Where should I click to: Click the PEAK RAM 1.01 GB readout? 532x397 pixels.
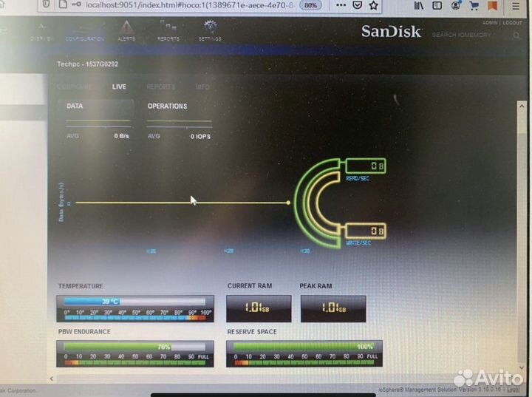(333, 308)
